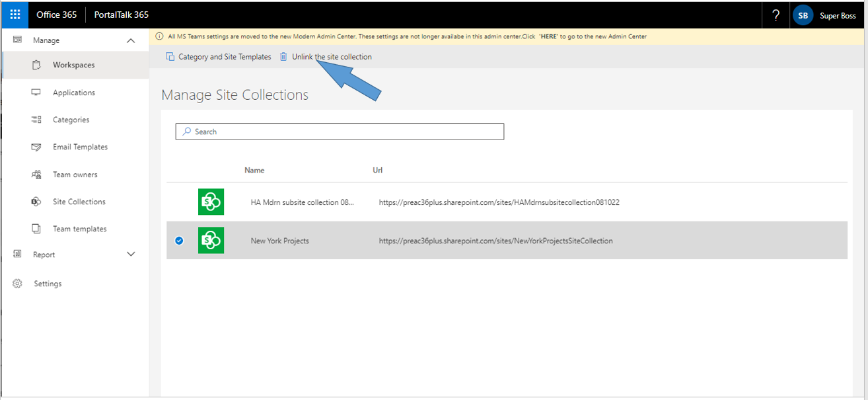The width and height of the screenshot is (868, 400).
Task: Click Unlink the site collection button
Action: click(332, 57)
